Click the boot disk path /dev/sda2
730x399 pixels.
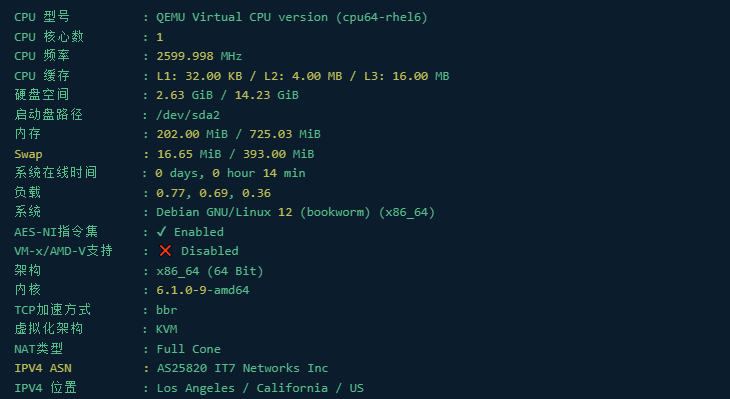(x=188, y=115)
